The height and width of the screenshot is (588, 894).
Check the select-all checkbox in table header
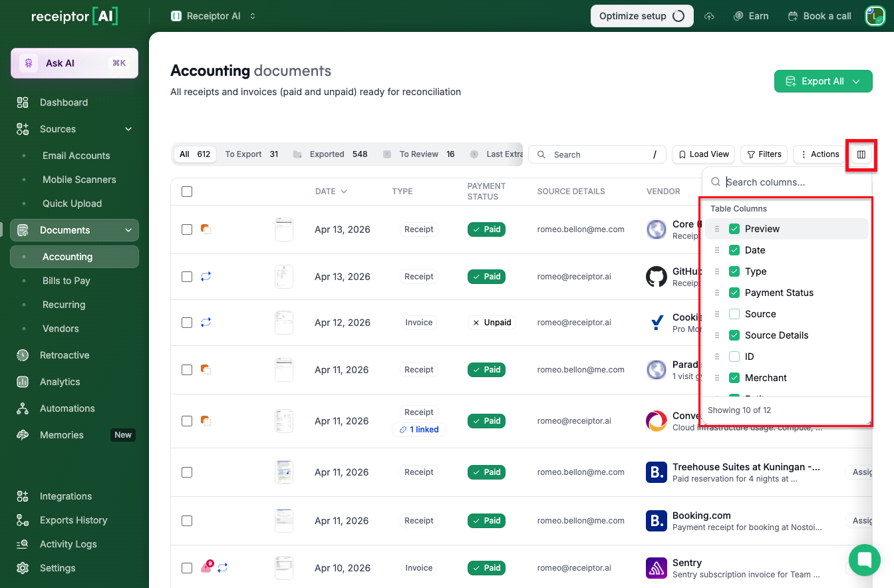coord(187,192)
